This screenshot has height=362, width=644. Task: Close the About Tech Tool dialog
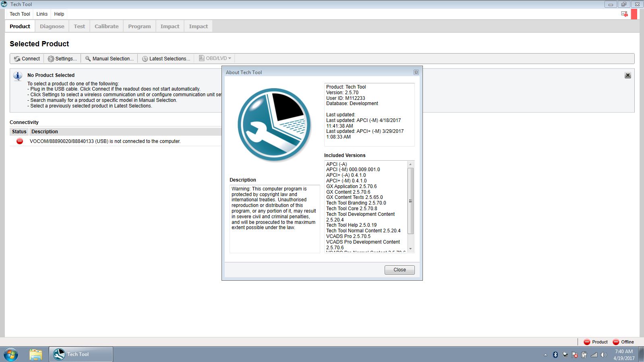tap(399, 270)
